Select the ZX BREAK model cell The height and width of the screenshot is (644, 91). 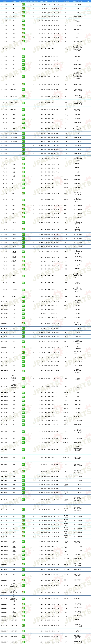coord(14,290)
